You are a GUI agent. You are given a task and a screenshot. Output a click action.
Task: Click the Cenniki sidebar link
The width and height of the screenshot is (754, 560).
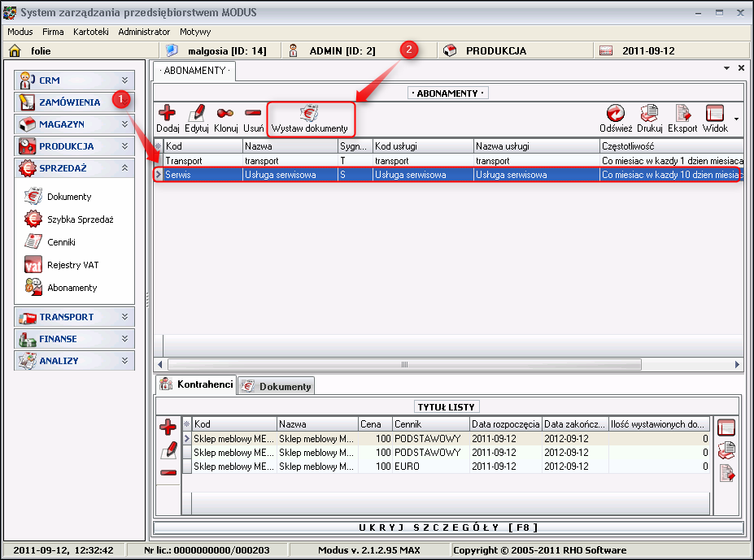61,242
